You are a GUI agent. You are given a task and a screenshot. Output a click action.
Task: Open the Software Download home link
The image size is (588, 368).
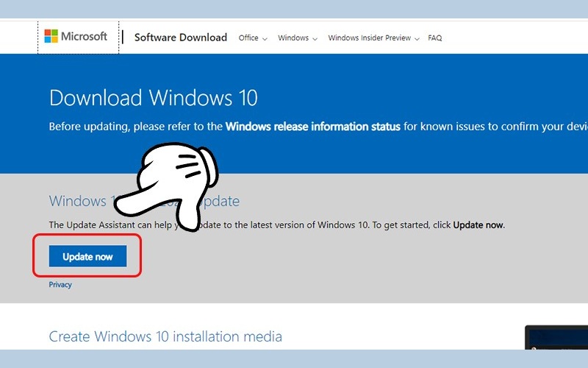point(181,38)
